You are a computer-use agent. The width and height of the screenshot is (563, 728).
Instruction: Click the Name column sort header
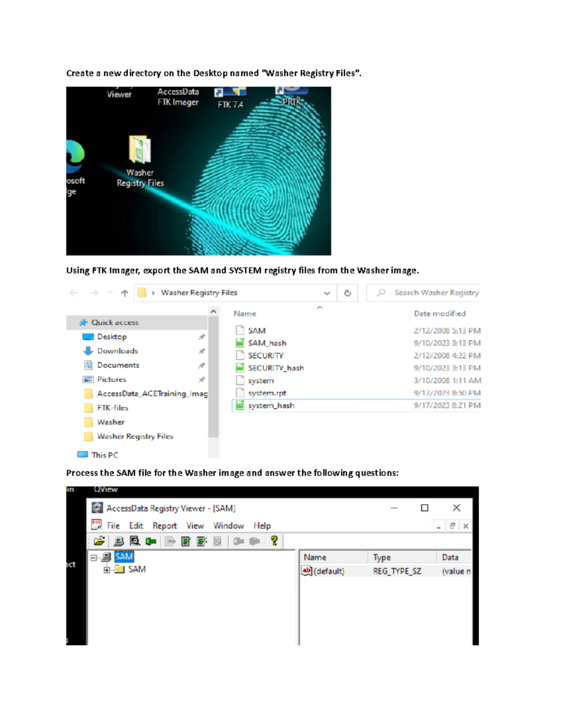point(244,313)
